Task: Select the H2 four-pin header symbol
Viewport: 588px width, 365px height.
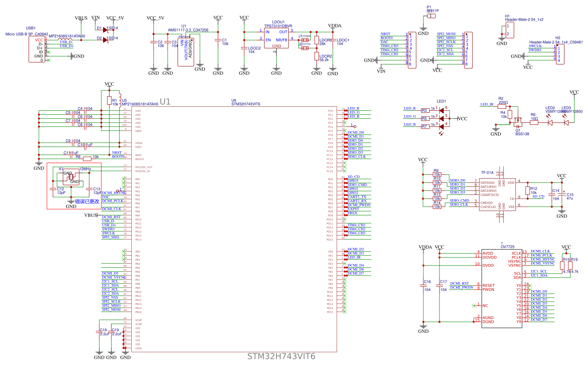Action: 560,54
